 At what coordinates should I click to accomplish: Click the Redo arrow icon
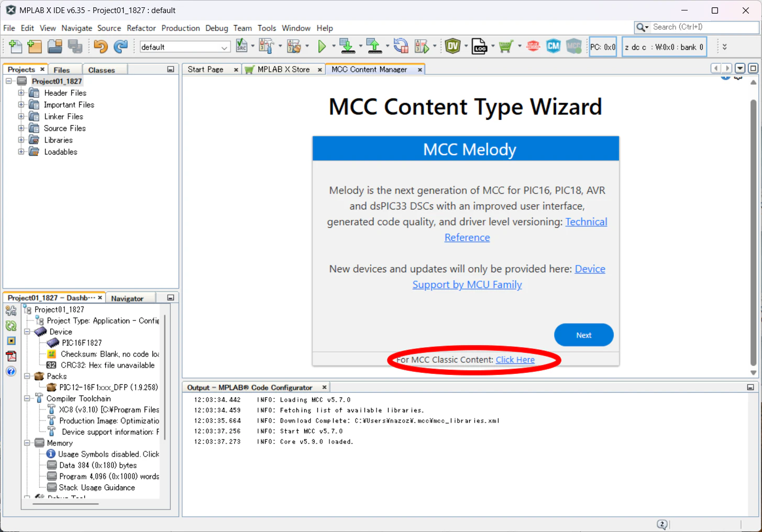(x=120, y=47)
